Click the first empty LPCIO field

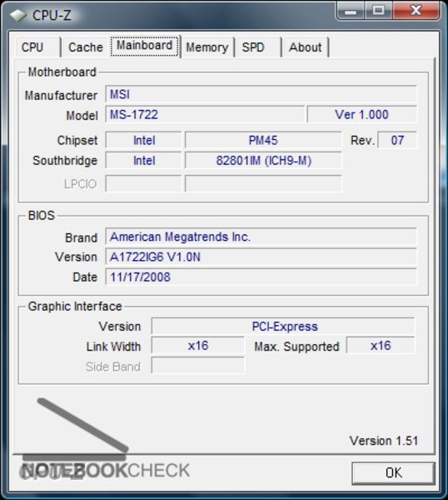pyautogui.click(x=144, y=183)
